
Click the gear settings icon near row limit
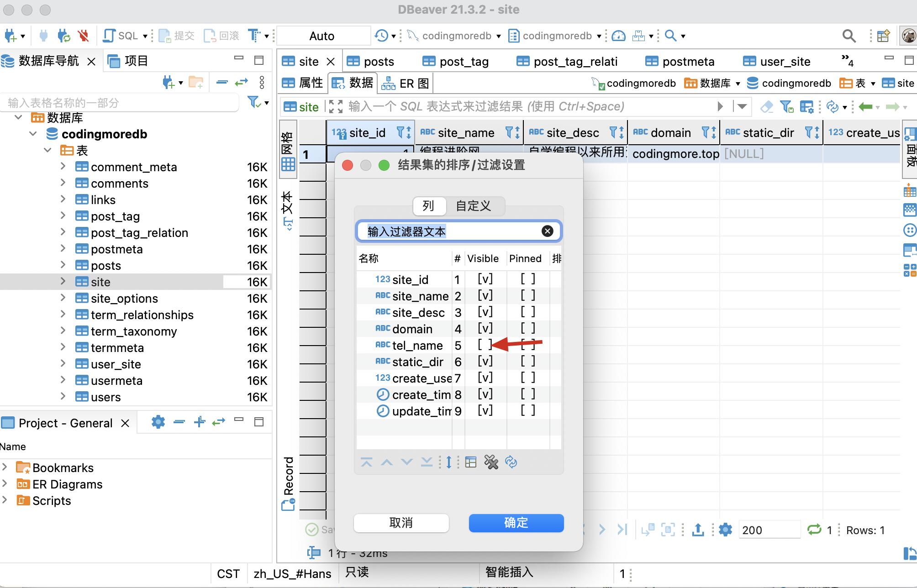point(725,530)
